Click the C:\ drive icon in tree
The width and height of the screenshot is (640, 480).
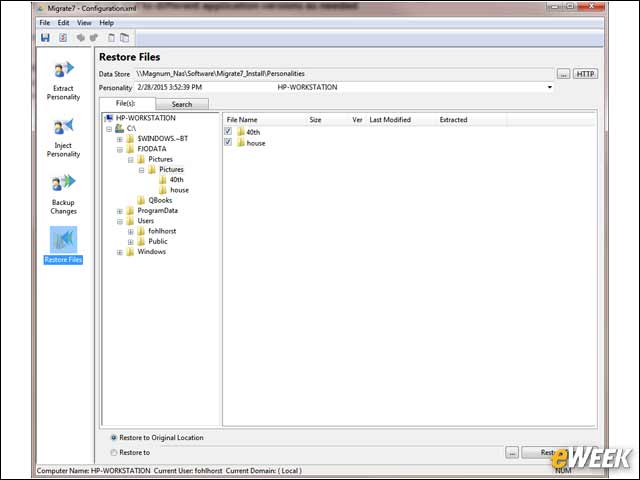pyautogui.click(x=119, y=128)
